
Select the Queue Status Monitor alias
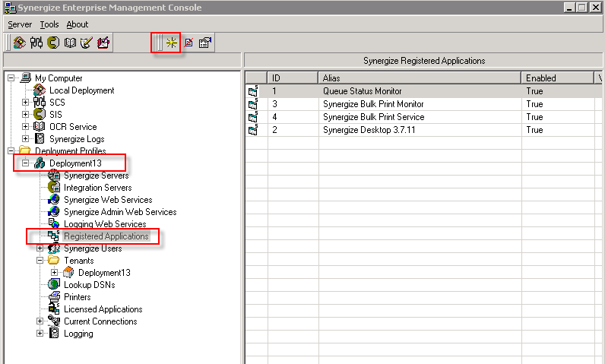coord(363,91)
